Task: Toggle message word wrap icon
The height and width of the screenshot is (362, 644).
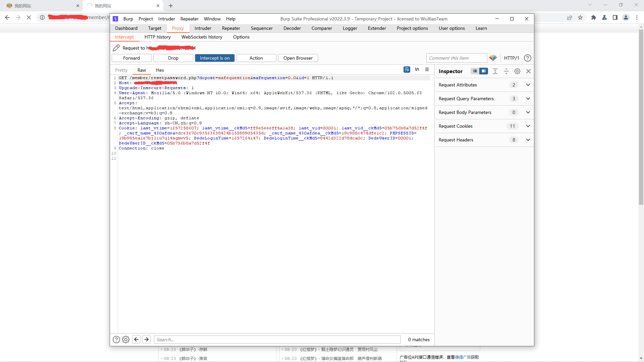Action: (407, 69)
